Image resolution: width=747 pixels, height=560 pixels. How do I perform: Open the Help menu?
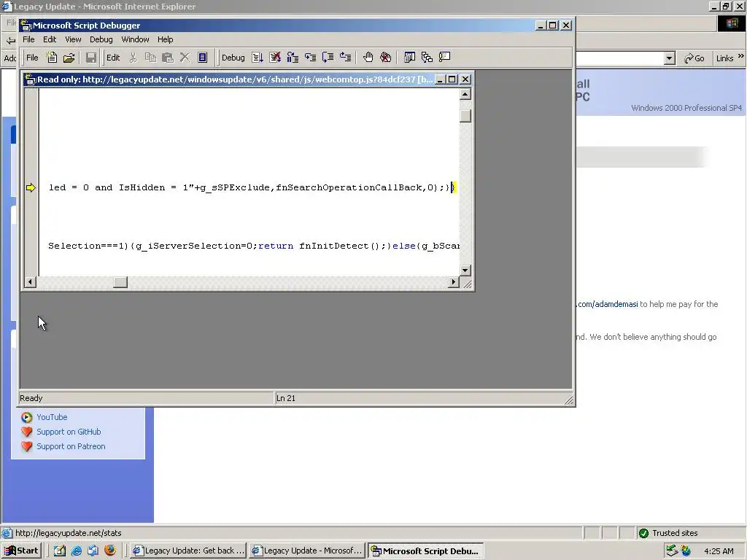166,39
